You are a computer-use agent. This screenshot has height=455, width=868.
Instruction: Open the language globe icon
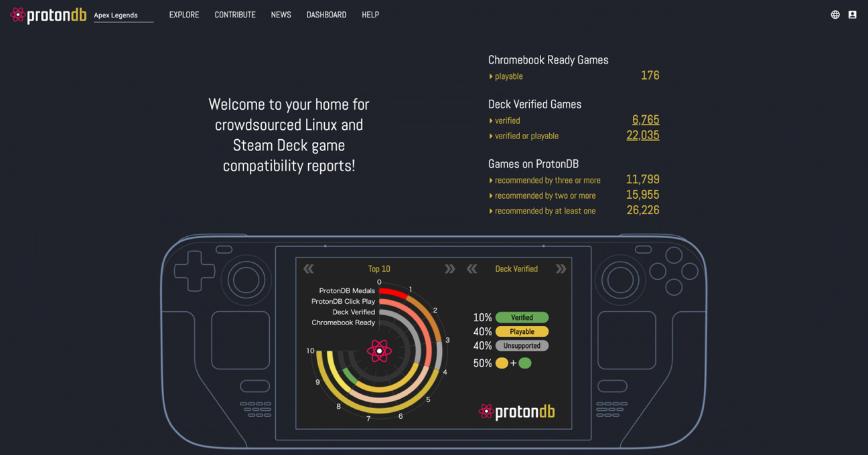click(835, 14)
